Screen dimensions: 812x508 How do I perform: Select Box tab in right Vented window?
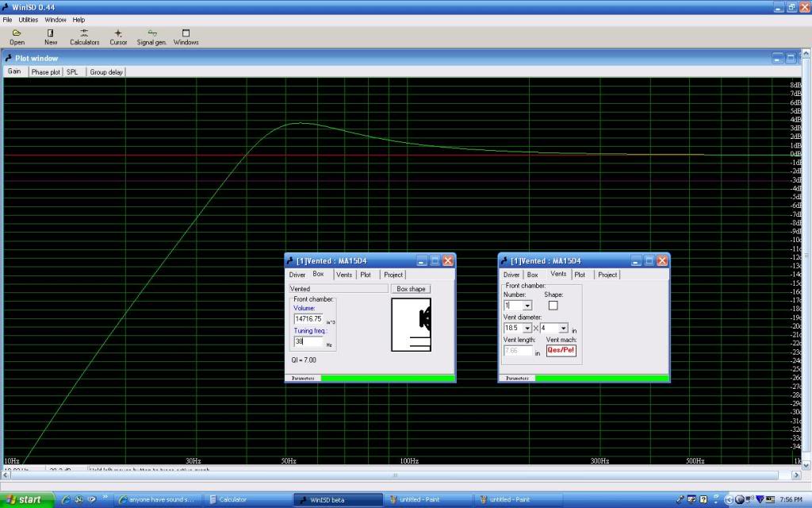coord(532,275)
